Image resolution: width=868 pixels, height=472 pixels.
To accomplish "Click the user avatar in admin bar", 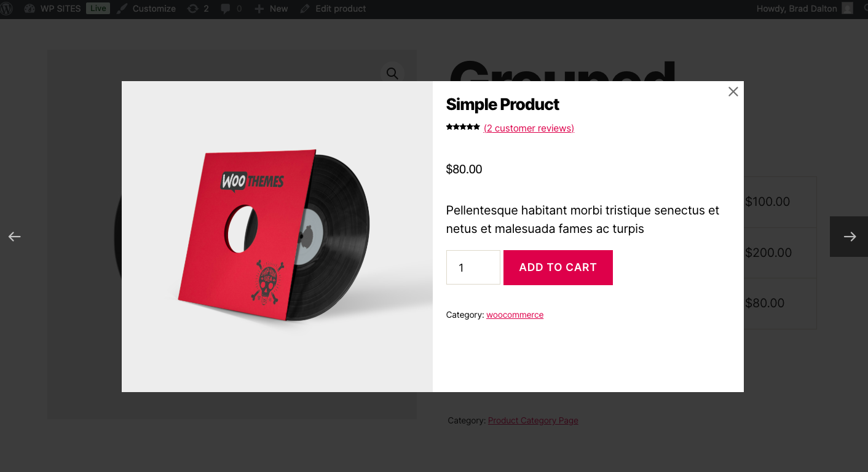I will tap(848, 9).
